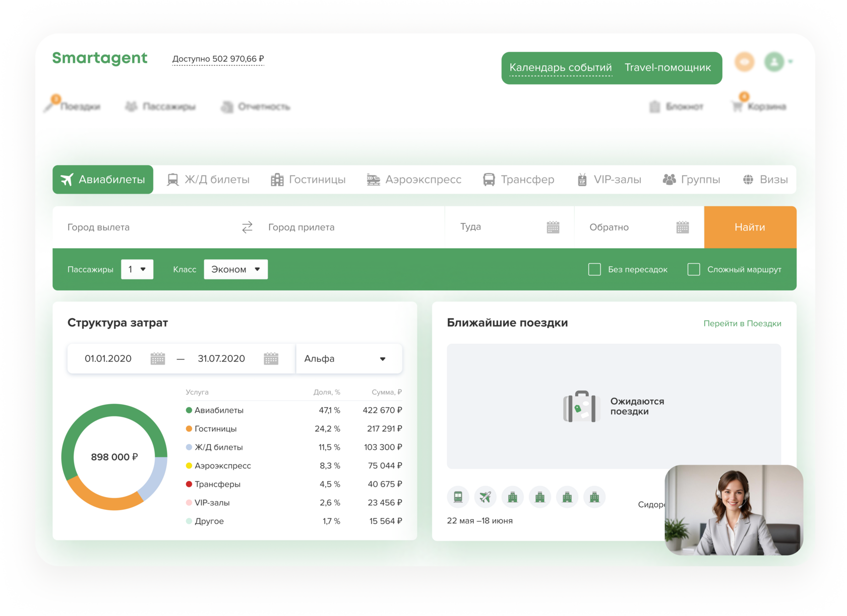This screenshot has width=847, height=616.
Task: Click the 898 000 ₽ donut chart total
Action: pos(114,457)
